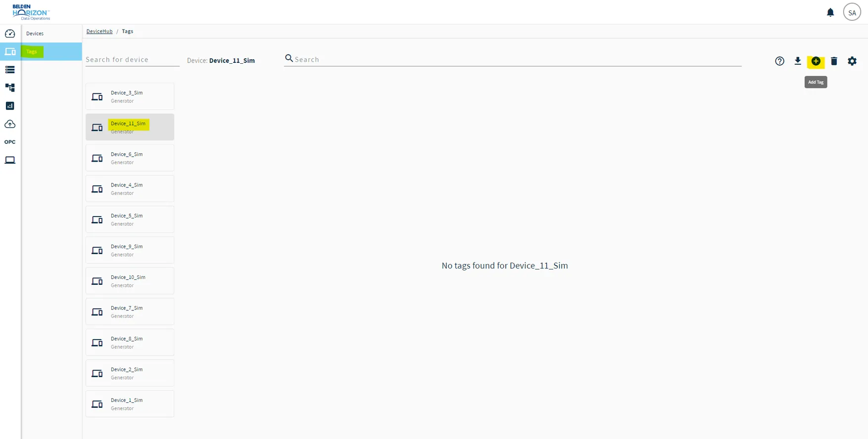Click the device icon of Device_3_Sim
868x439 pixels.
[97, 97]
